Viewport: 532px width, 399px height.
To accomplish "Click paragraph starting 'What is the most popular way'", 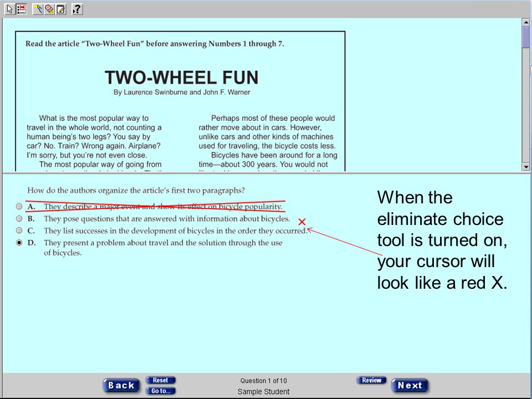I will pyautogui.click(x=94, y=136).
